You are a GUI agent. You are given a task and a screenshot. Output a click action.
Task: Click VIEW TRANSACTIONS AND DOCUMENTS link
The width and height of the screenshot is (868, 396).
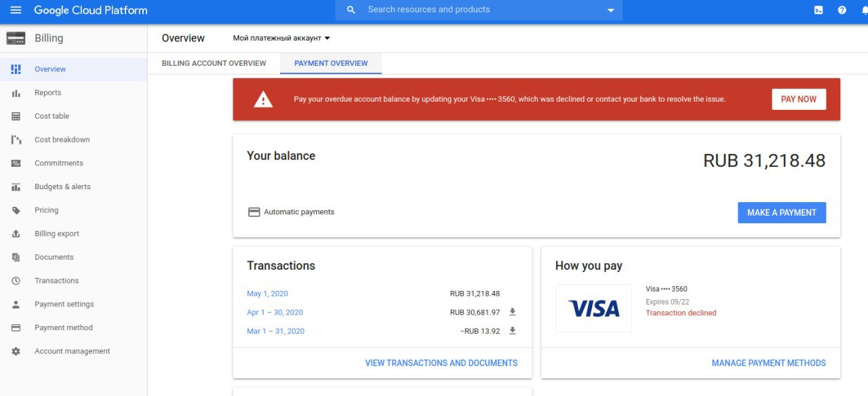click(x=441, y=363)
